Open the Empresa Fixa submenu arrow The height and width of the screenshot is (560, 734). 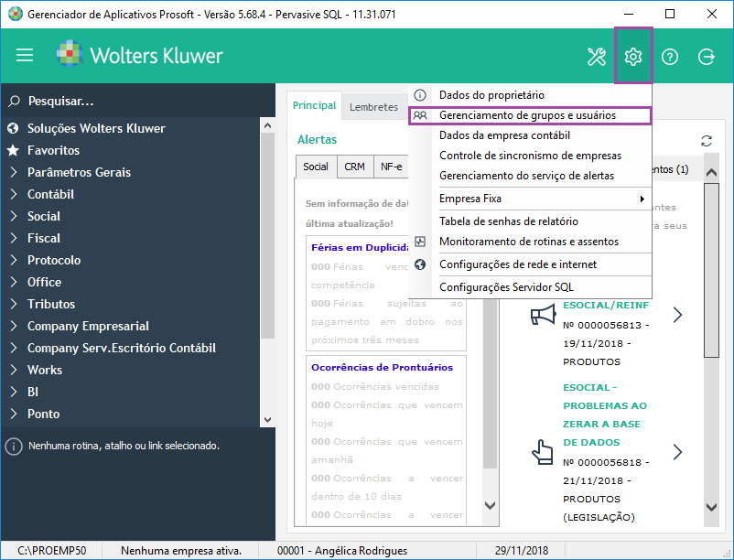[642, 199]
